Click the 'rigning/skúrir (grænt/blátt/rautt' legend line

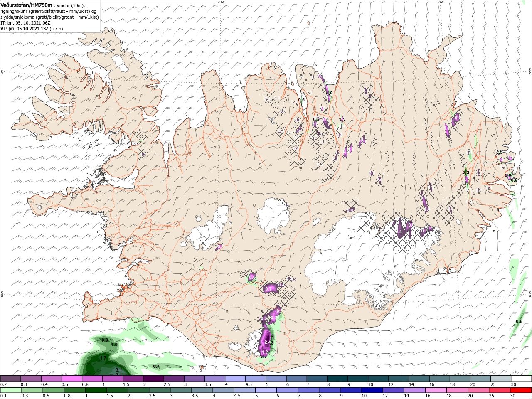tap(49, 11)
